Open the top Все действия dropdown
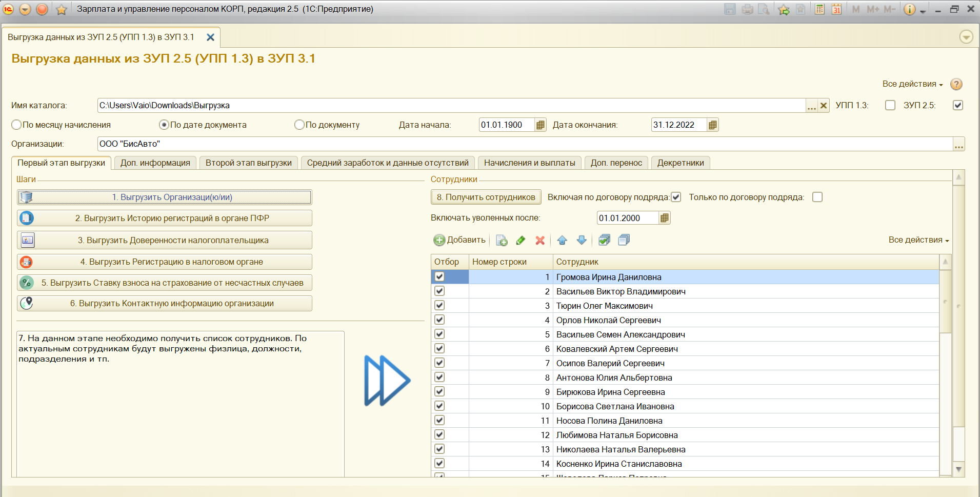980x497 pixels. coord(912,84)
